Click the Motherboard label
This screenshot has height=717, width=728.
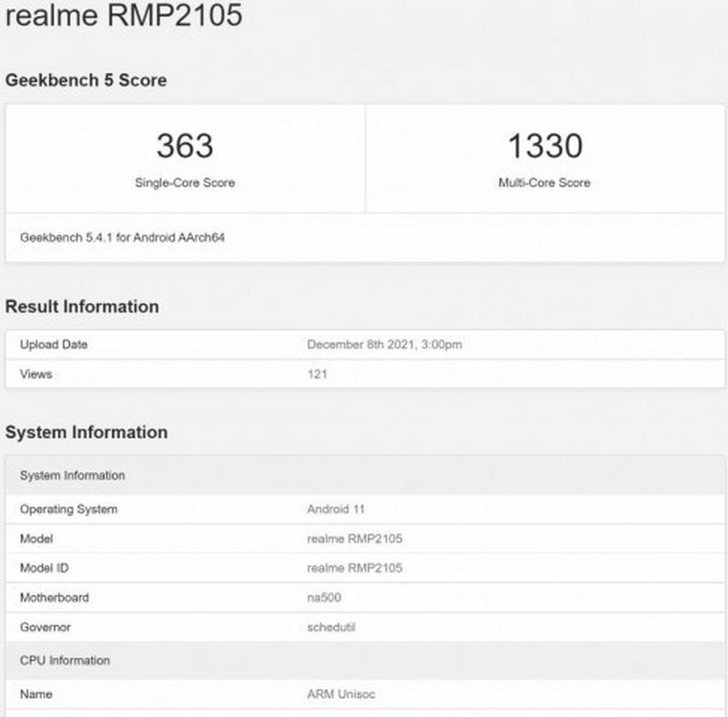pos(55,598)
